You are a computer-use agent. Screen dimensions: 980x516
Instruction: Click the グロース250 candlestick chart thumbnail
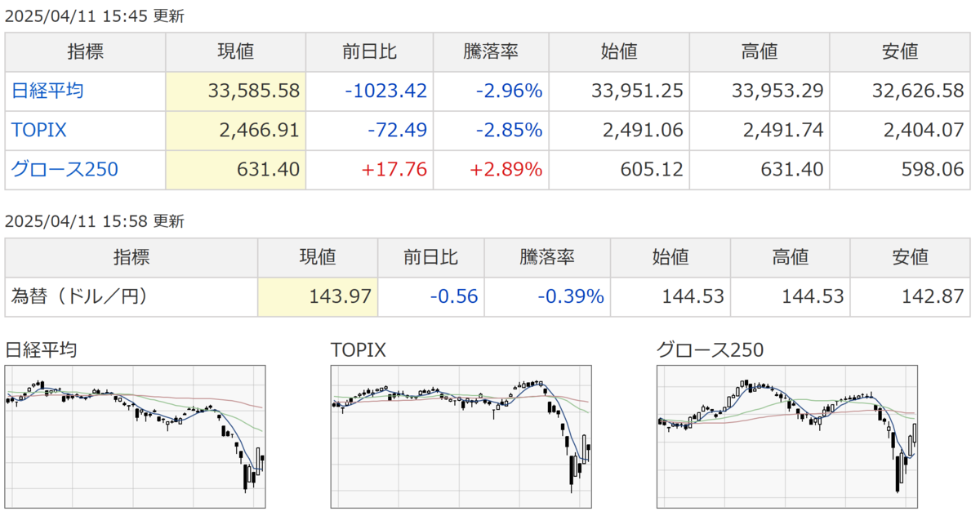(787, 436)
